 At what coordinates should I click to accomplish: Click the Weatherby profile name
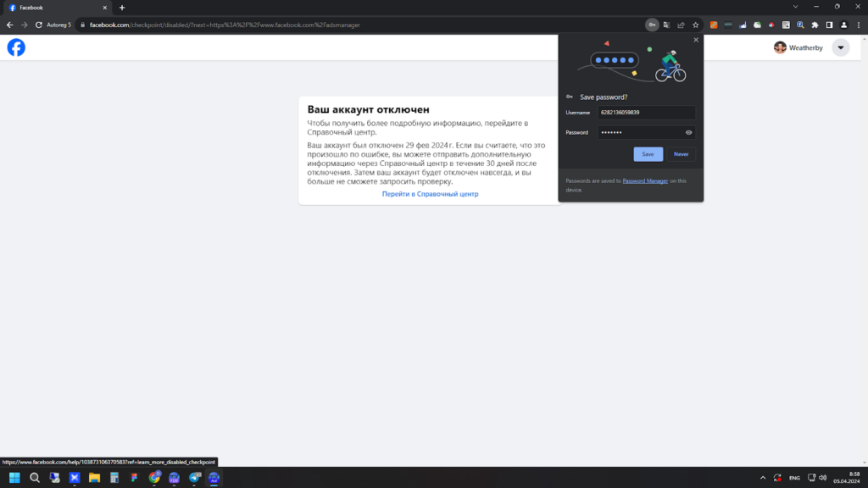(805, 48)
